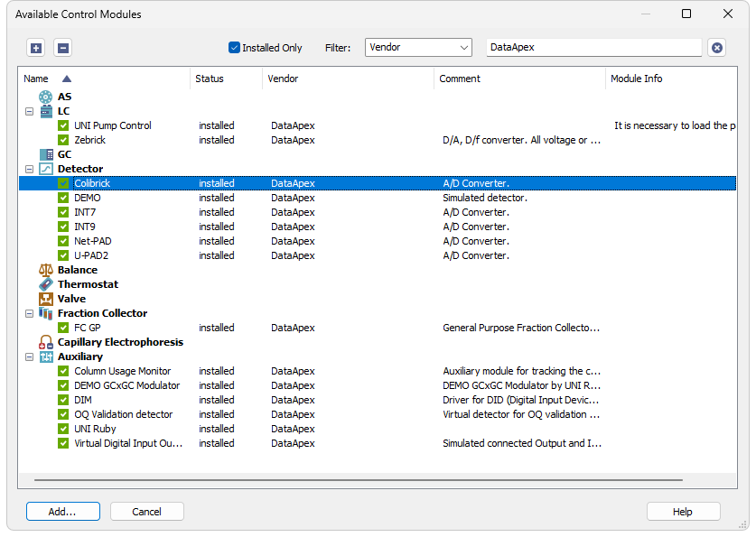This screenshot has width=756, height=537.
Task: Click the horizontal scrollbar of the list
Action: pos(359,480)
